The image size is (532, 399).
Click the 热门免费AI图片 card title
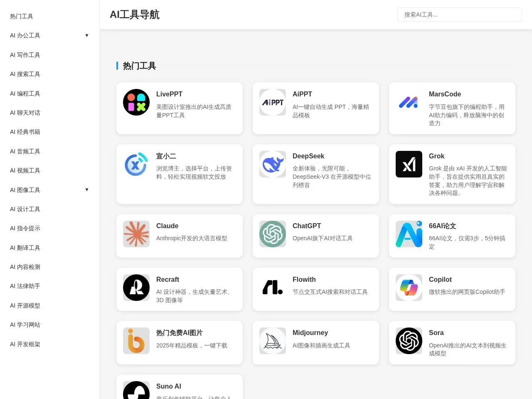point(180,333)
